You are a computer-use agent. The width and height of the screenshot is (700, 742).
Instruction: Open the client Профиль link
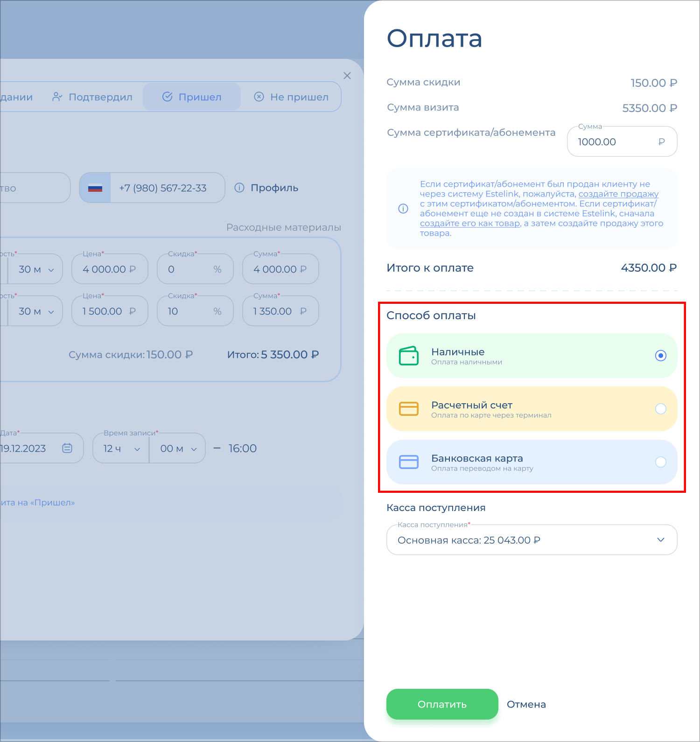tap(274, 188)
